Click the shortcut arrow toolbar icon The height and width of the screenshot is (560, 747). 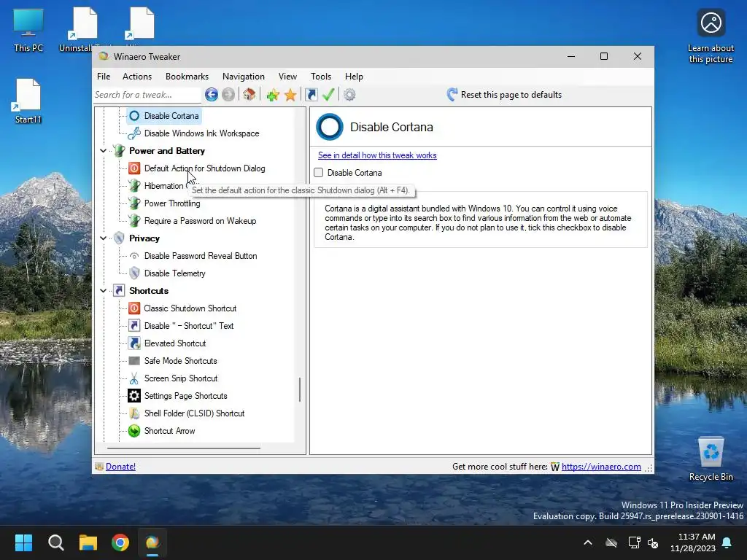[311, 95]
